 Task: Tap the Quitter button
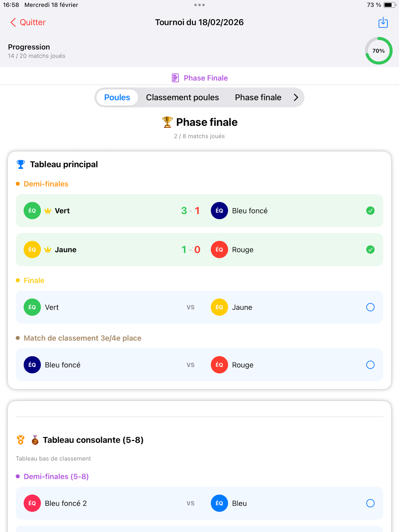[x=28, y=22]
